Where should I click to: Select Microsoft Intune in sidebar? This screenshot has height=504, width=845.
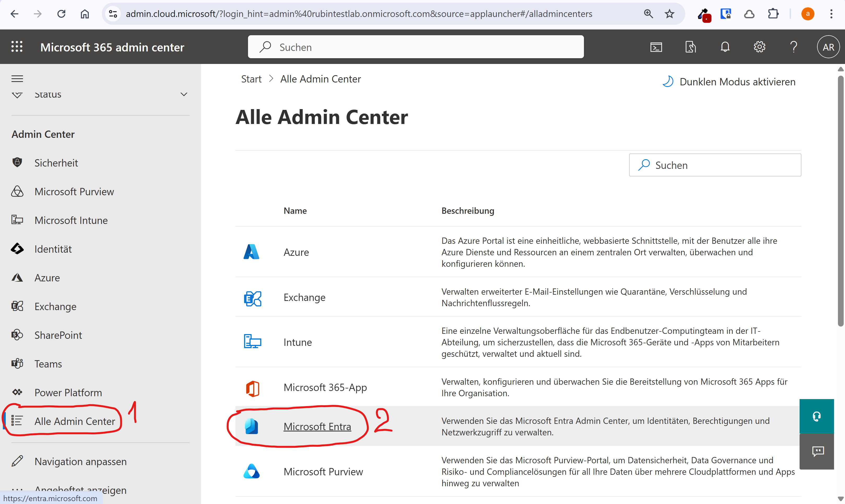pyautogui.click(x=71, y=220)
